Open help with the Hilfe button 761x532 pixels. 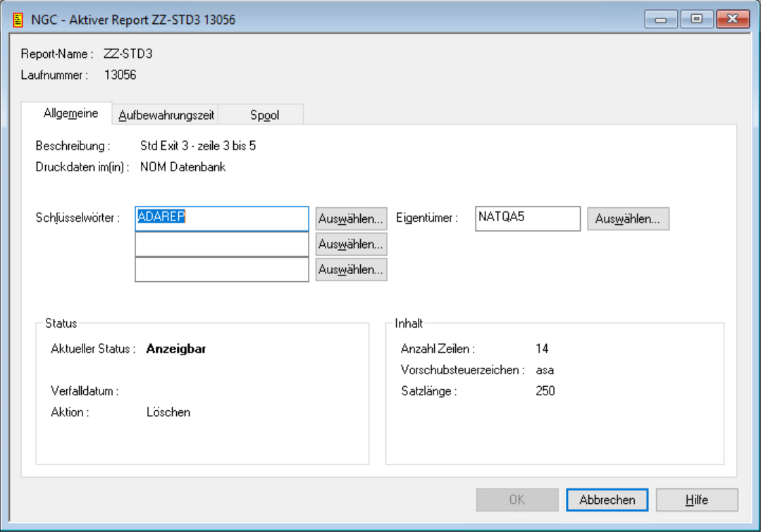(696, 500)
